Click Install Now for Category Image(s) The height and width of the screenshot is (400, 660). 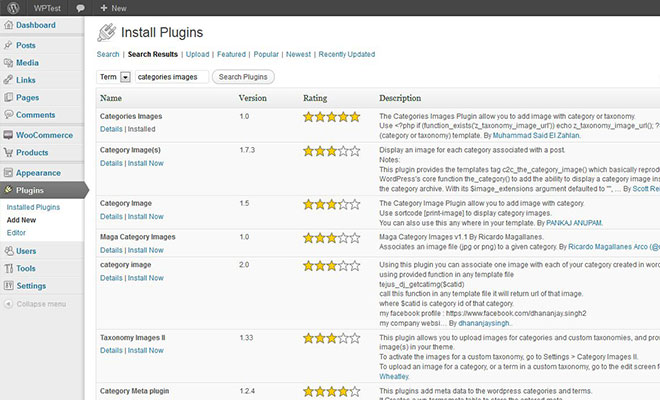click(146, 162)
